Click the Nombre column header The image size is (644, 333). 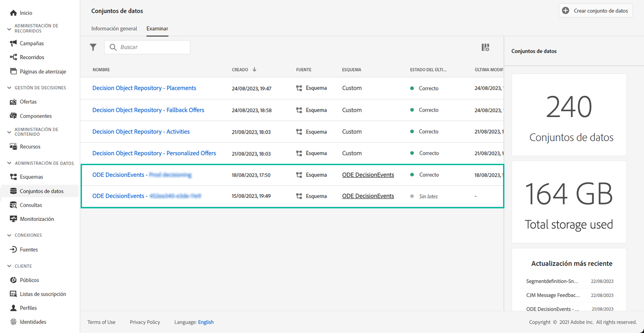click(x=101, y=70)
